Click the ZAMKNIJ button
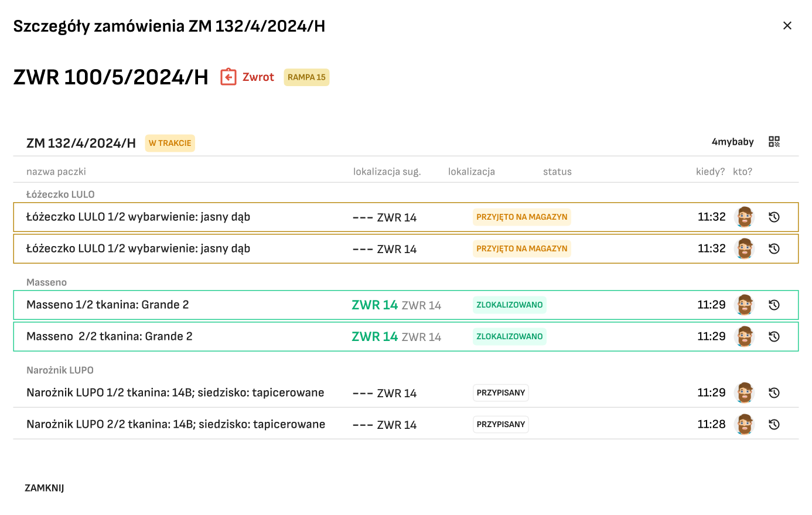 click(x=45, y=488)
